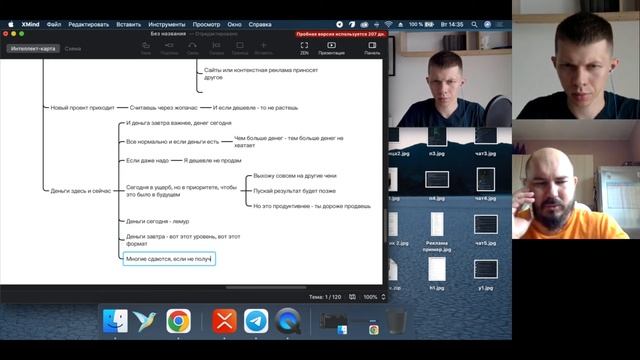Select 'Деньги сегодня - лемур' topic
This screenshot has height=360, width=640.
click(157, 221)
